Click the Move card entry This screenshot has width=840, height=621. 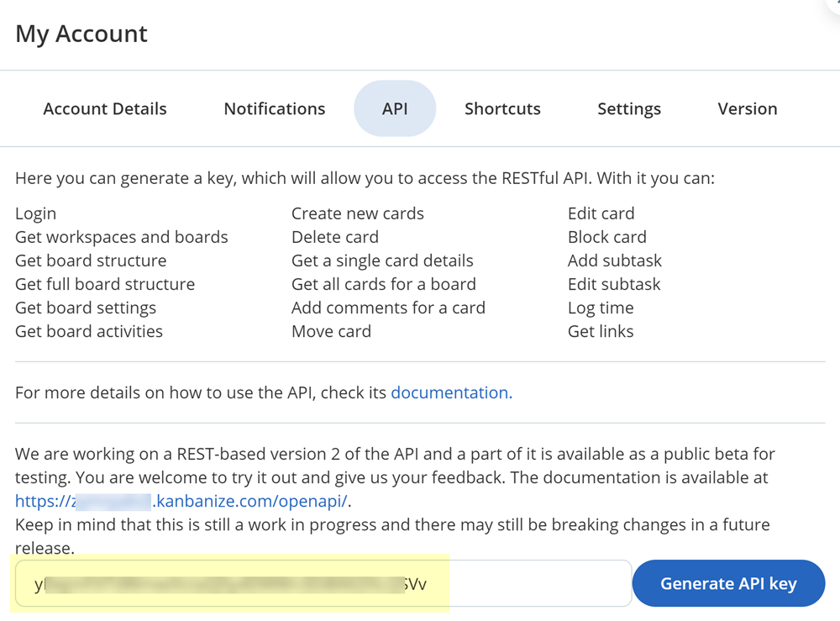pos(331,331)
